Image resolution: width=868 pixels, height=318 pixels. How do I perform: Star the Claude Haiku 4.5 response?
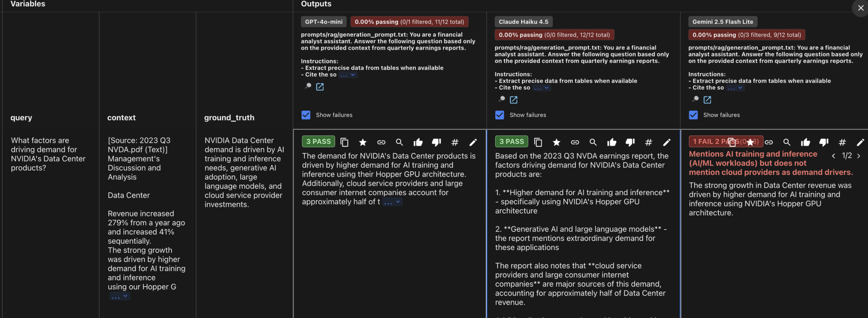[556, 142]
